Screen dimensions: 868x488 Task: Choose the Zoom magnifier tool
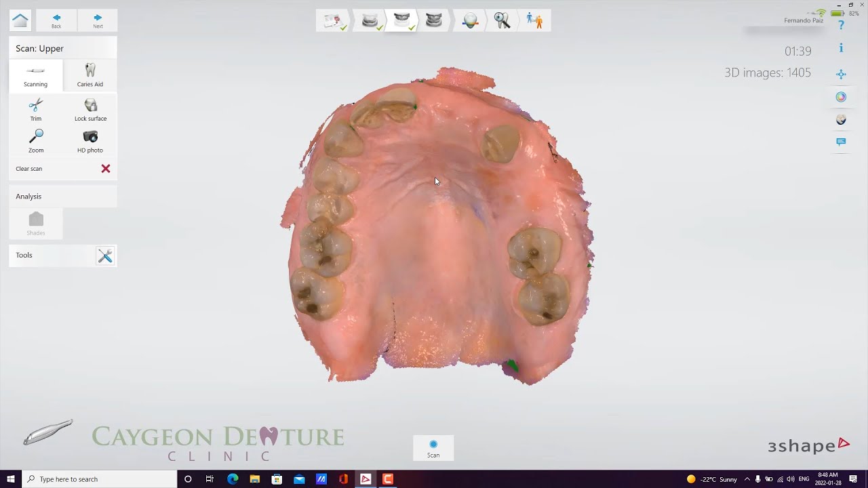[x=36, y=142]
